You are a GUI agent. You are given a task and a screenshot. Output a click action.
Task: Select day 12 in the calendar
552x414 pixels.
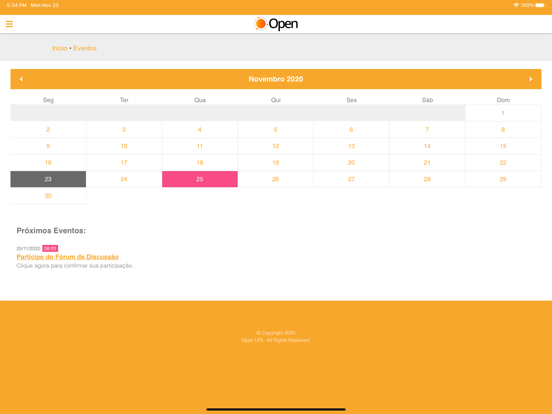pyautogui.click(x=276, y=146)
